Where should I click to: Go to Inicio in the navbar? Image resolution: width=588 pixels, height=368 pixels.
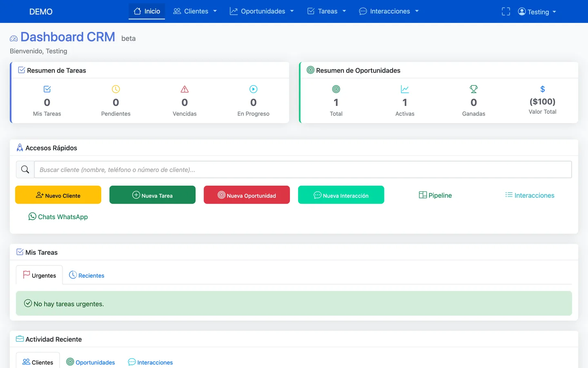coord(147,11)
